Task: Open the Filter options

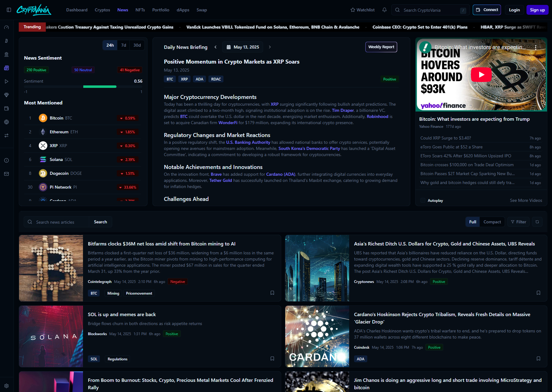Action: pyautogui.click(x=518, y=222)
